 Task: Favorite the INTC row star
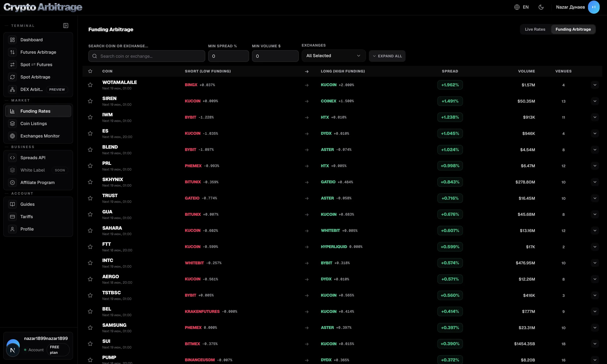90,263
